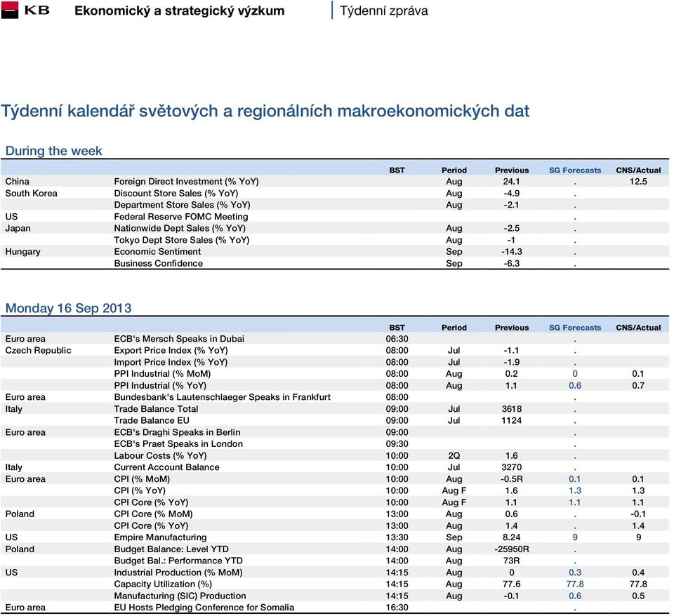
Task: Select 'Business Confidence' row
Action: (335, 263)
